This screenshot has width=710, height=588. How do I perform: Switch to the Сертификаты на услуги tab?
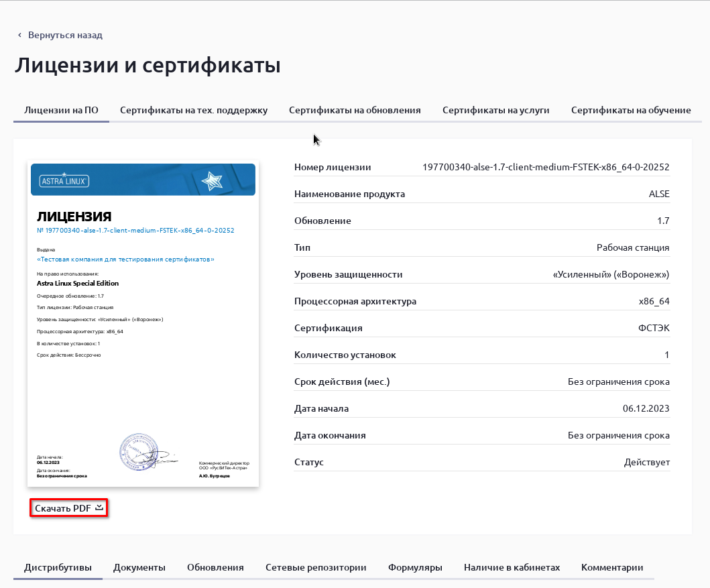tap(495, 110)
